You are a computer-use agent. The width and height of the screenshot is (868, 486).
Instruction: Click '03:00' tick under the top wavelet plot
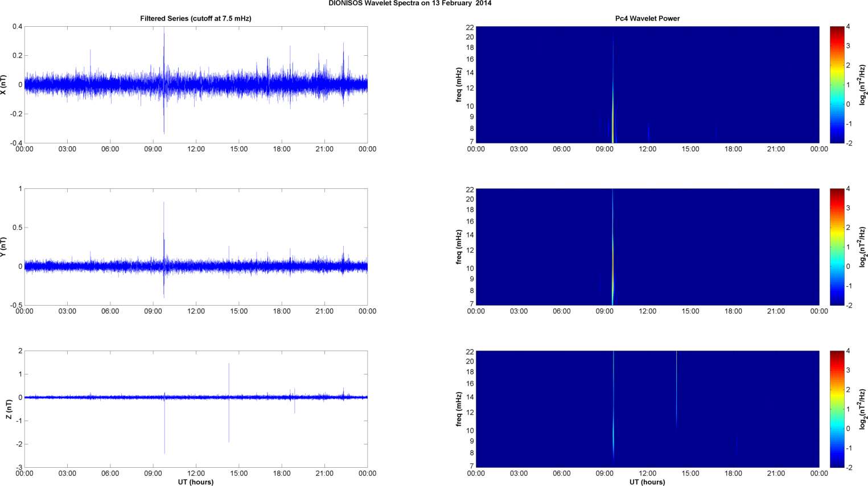point(519,149)
